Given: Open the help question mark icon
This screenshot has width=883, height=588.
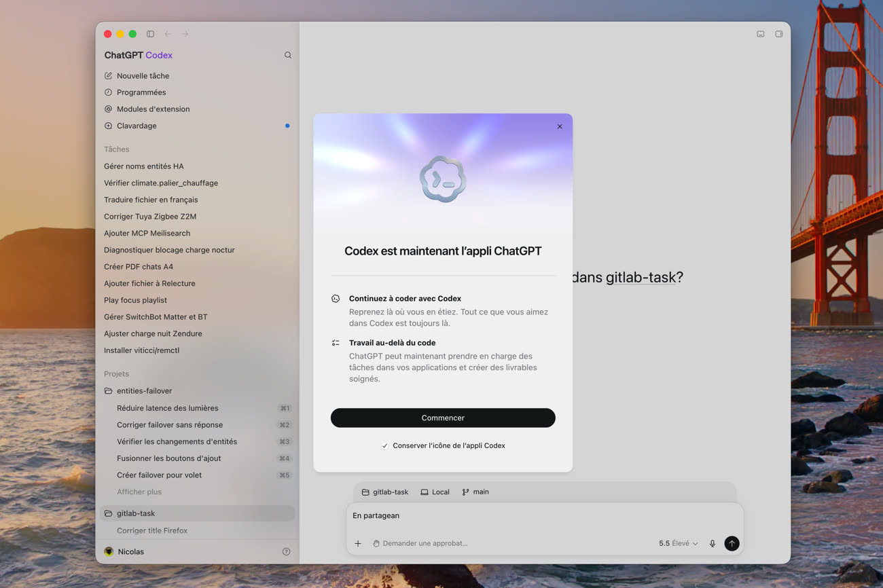Looking at the screenshot, I should [287, 551].
